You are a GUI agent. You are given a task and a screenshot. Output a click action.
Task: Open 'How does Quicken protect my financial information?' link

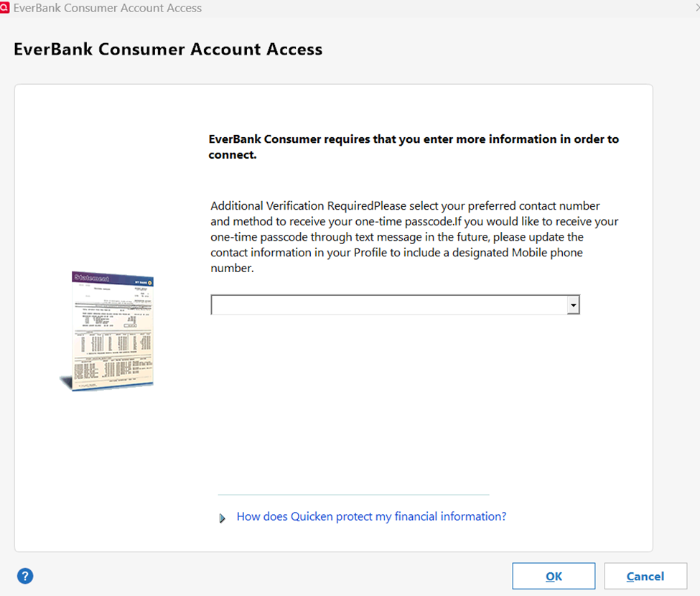[x=371, y=516]
